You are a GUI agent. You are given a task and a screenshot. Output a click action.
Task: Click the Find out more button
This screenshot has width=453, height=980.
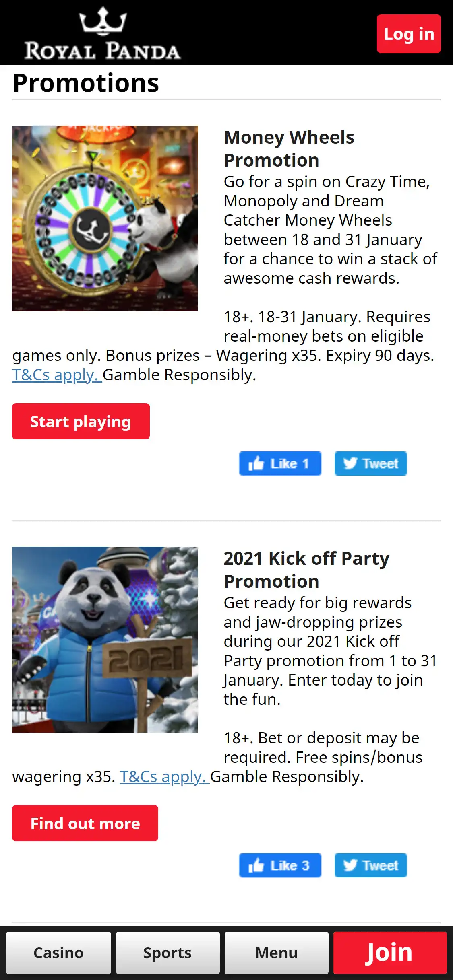pyautogui.click(x=85, y=823)
